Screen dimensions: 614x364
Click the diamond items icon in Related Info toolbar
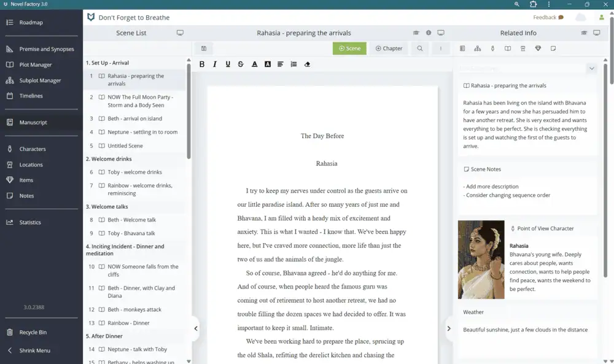pyautogui.click(x=538, y=48)
